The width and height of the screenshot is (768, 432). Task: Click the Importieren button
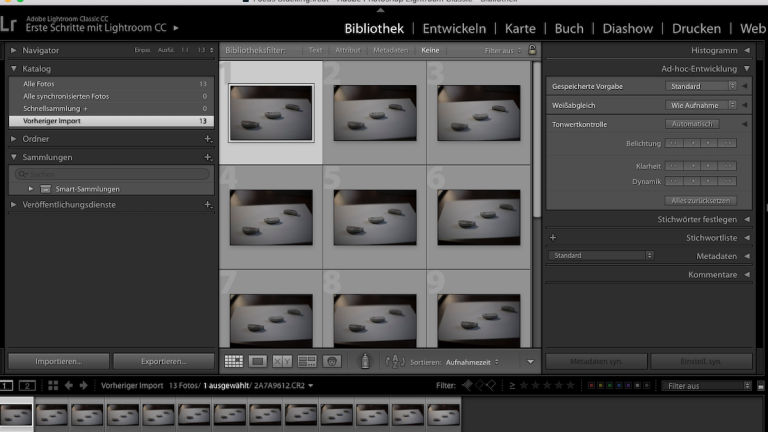pyautogui.click(x=58, y=361)
